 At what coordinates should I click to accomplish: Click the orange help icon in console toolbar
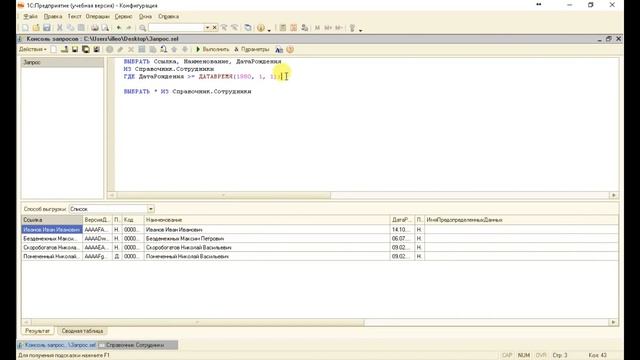(x=290, y=49)
